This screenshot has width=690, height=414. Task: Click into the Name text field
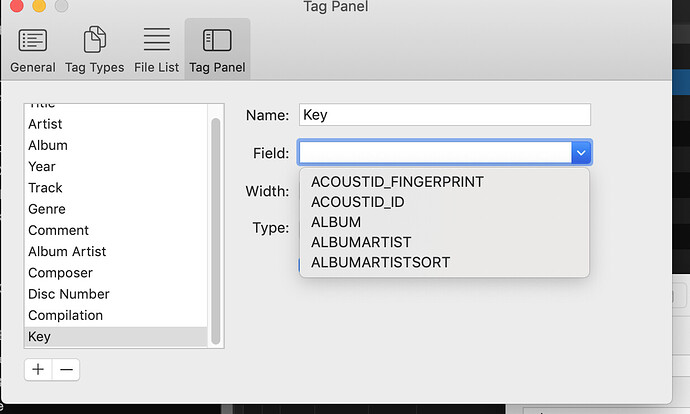coord(445,115)
